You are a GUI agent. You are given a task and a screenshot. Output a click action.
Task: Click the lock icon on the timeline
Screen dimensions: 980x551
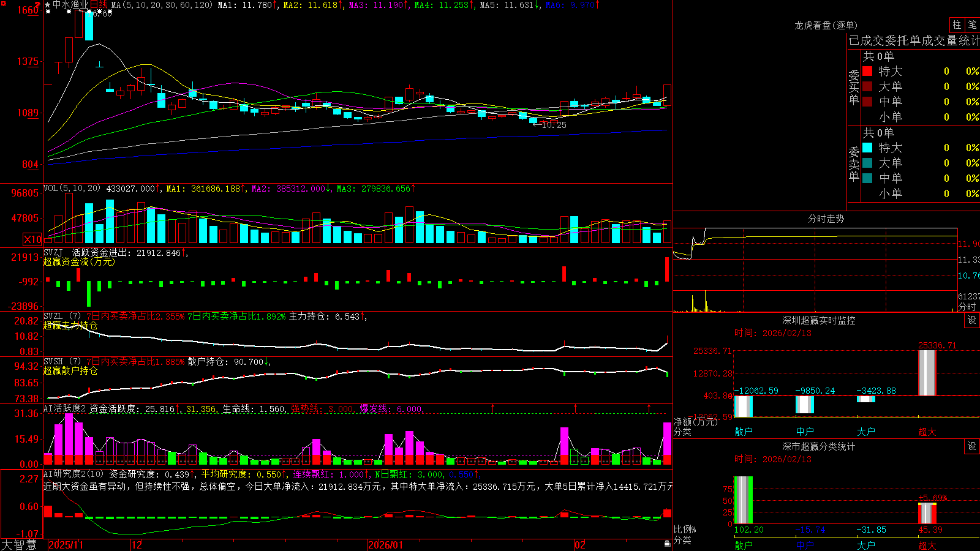[667, 544]
